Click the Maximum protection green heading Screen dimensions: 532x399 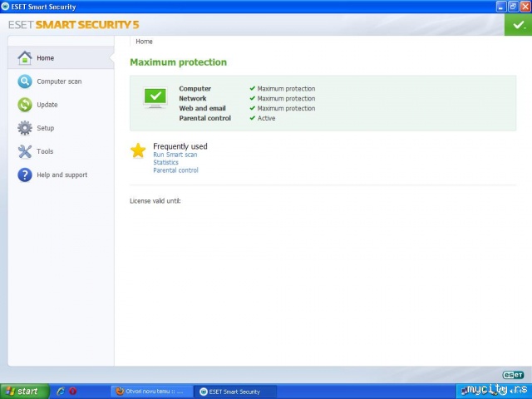click(179, 62)
